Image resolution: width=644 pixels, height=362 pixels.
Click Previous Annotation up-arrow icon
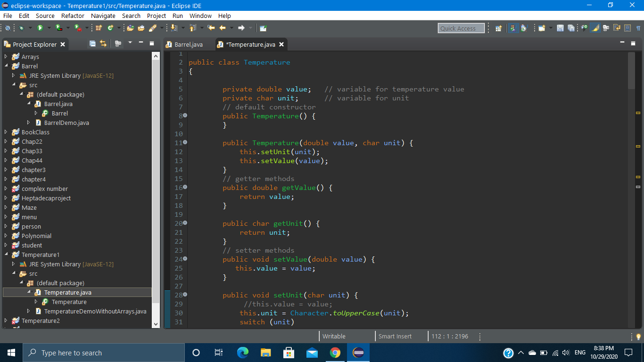point(192,28)
